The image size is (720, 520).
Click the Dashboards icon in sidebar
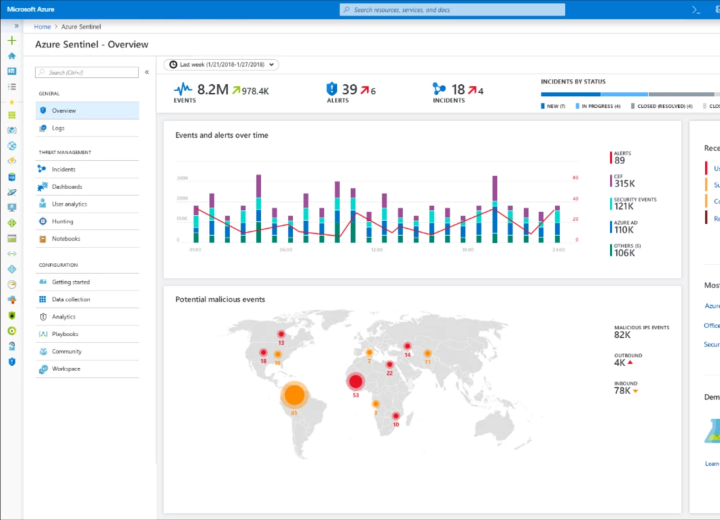(x=42, y=187)
